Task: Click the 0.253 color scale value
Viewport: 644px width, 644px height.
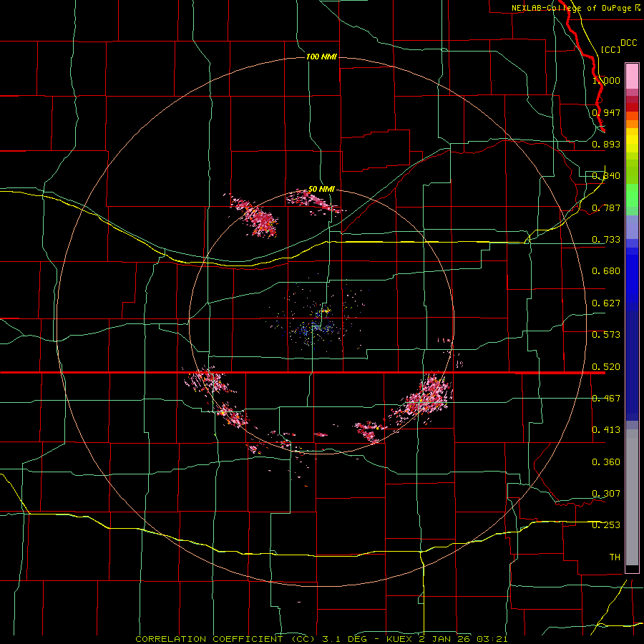Action: coord(606,525)
